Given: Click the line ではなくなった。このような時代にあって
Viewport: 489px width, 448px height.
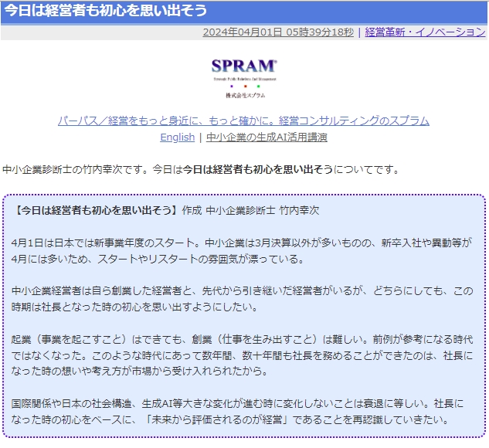Looking at the screenshot, I should pyautogui.click(x=242, y=355).
